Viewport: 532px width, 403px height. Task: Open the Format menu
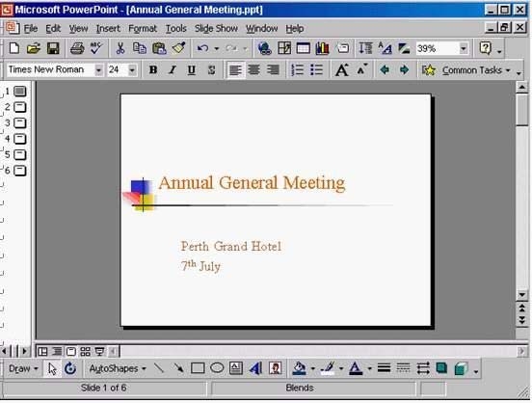click(x=143, y=29)
